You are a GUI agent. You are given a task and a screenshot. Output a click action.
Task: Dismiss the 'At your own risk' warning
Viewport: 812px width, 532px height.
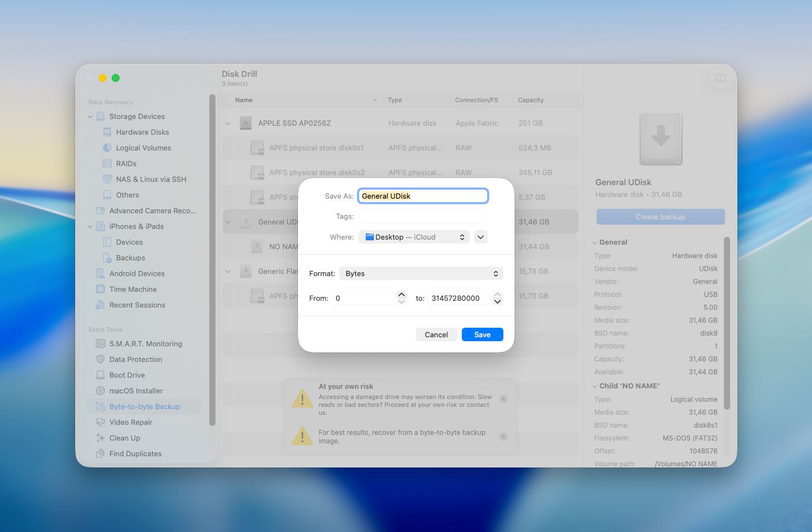coord(503,399)
